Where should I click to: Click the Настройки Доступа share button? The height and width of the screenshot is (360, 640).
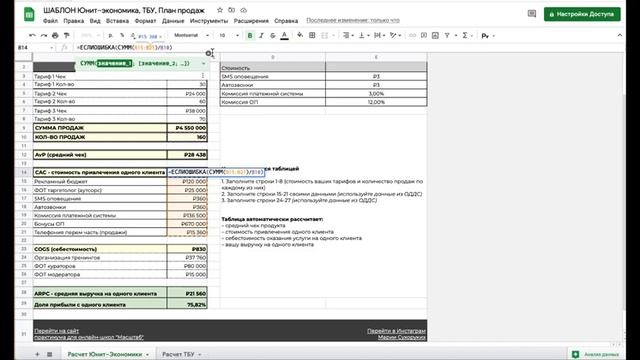[x=582, y=14]
